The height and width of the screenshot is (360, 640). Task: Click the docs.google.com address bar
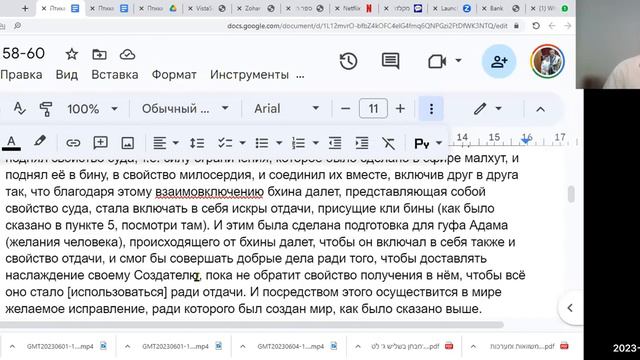[x=367, y=26]
